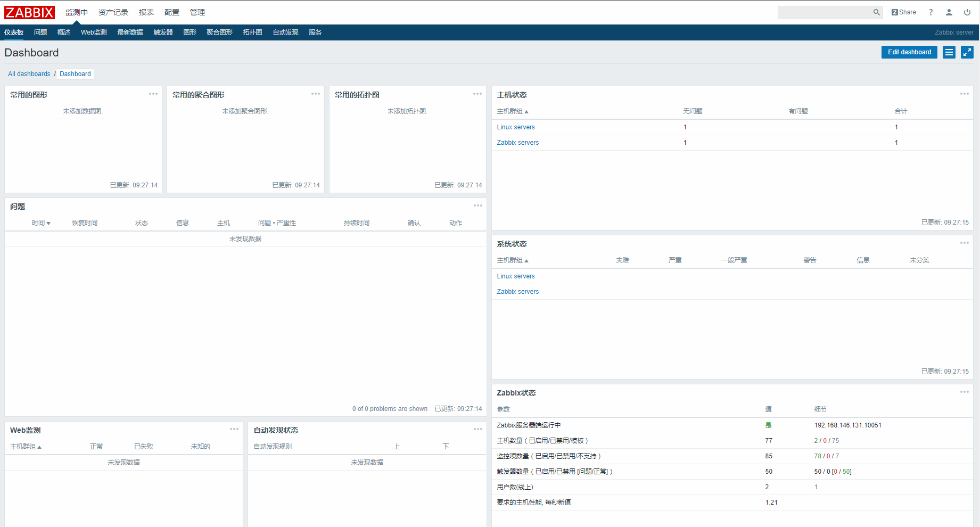Viewport: 980px width, 527px height.
Task: Open 常用的图形 widget options menu
Action: point(153,94)
